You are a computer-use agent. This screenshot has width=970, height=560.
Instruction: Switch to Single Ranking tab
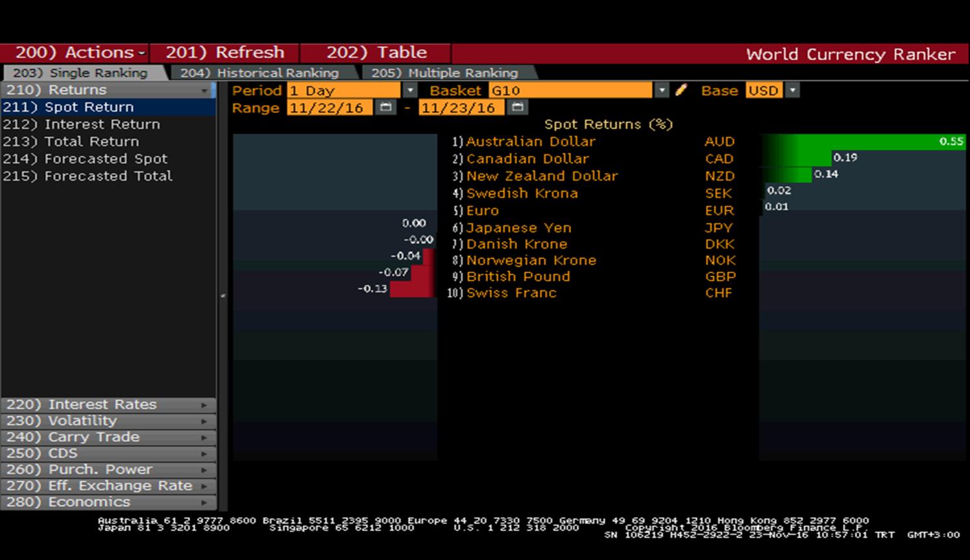80,73
